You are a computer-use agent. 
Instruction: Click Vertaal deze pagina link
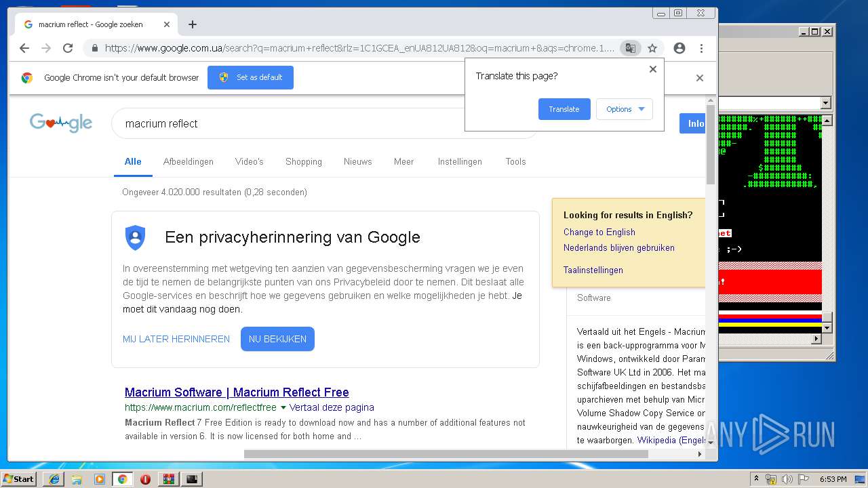pyautogui.click(x=332, y=407)
